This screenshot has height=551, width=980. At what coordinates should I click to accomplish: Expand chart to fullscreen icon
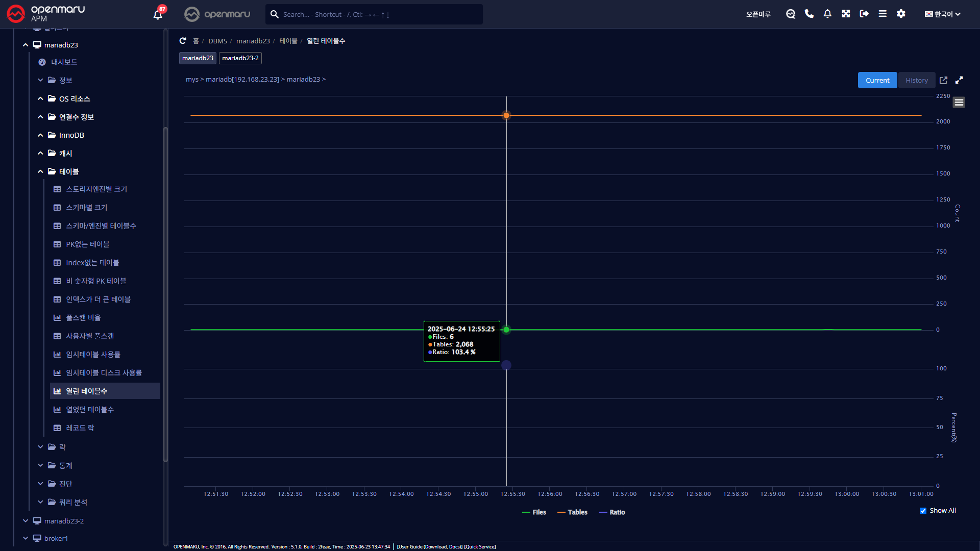coord(959,80)
